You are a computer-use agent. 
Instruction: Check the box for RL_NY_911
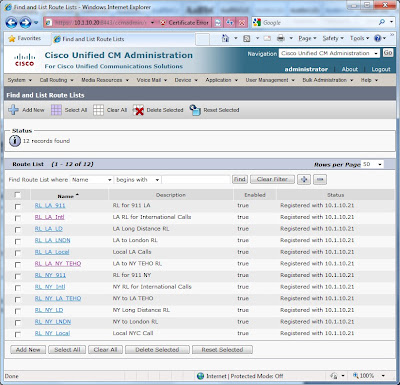point(18,276)
